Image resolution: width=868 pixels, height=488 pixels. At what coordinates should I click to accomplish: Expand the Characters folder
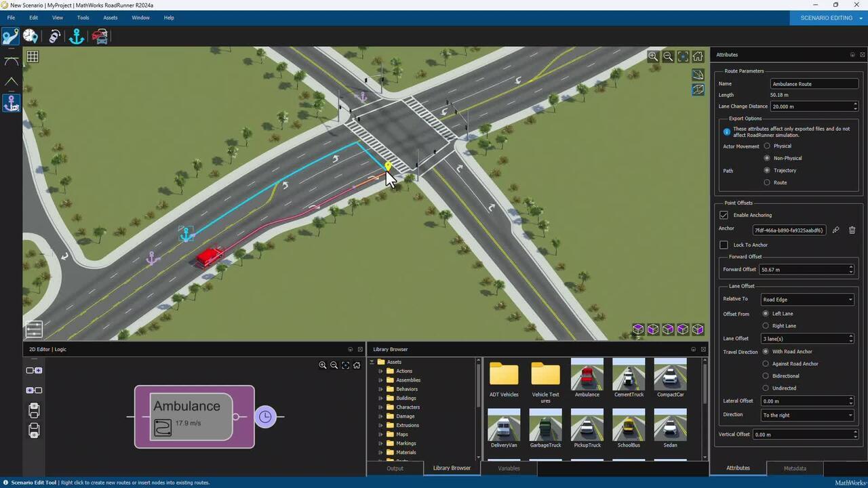point(380,407)
